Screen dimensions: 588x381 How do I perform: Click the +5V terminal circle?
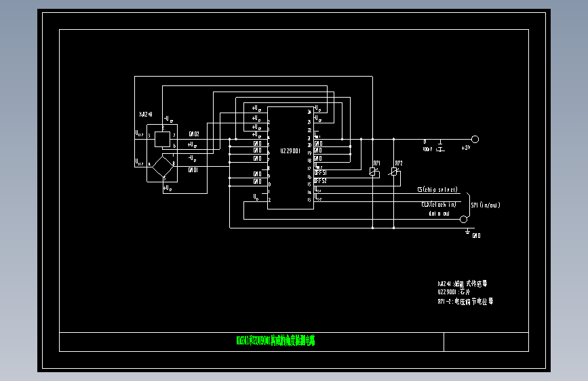click(x=475, y=139)
